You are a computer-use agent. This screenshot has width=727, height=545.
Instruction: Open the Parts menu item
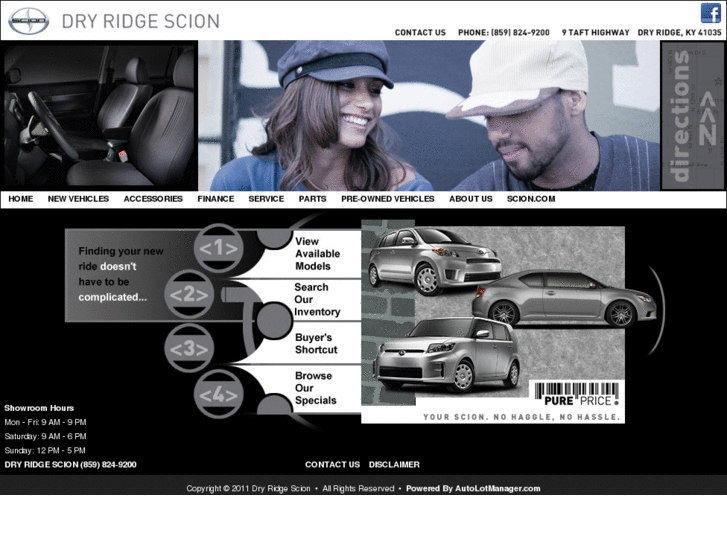pyautogui.click(x=312, y=199)
